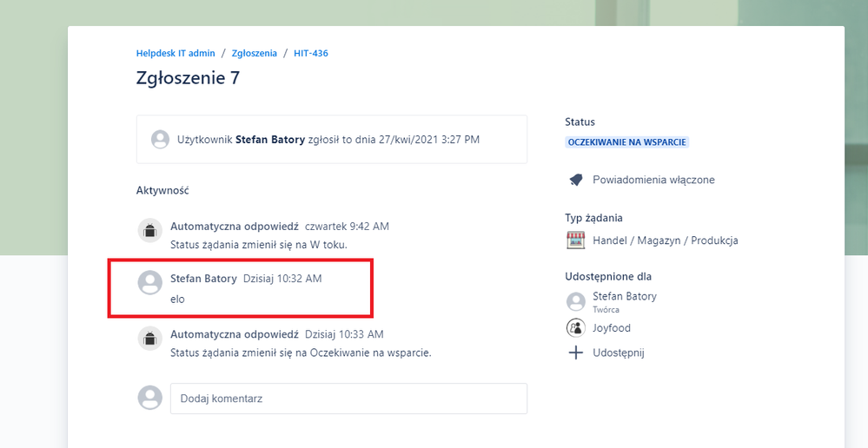Click the Handel / Magazyn / Produkcja label
Viewport: 868px width, 448px height.
[x=666, y=240]
